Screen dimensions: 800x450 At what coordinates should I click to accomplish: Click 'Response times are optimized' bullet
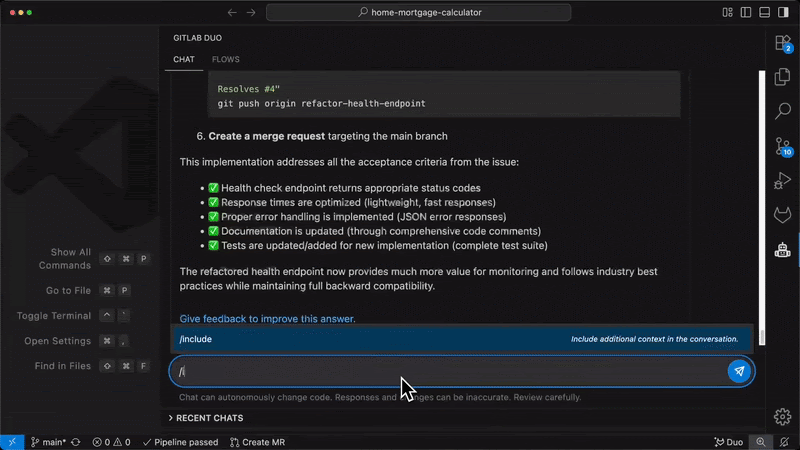click(x=358, y=203)
